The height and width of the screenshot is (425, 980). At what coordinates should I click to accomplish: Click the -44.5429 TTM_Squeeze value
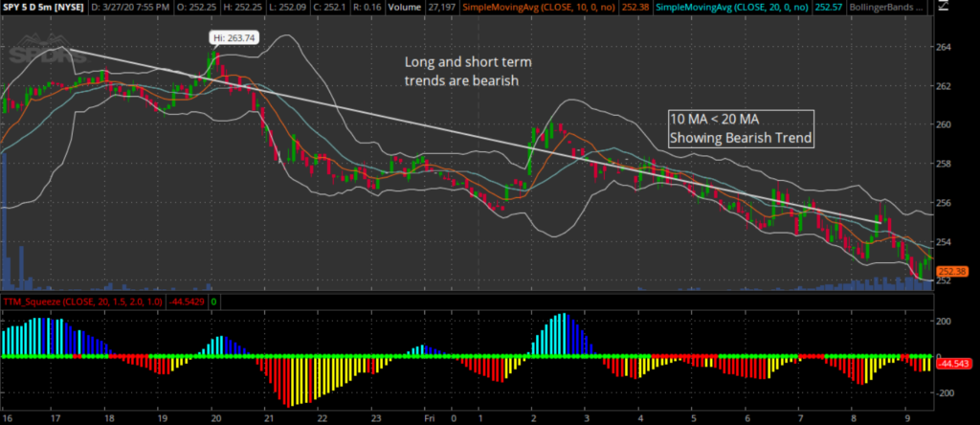185,302
